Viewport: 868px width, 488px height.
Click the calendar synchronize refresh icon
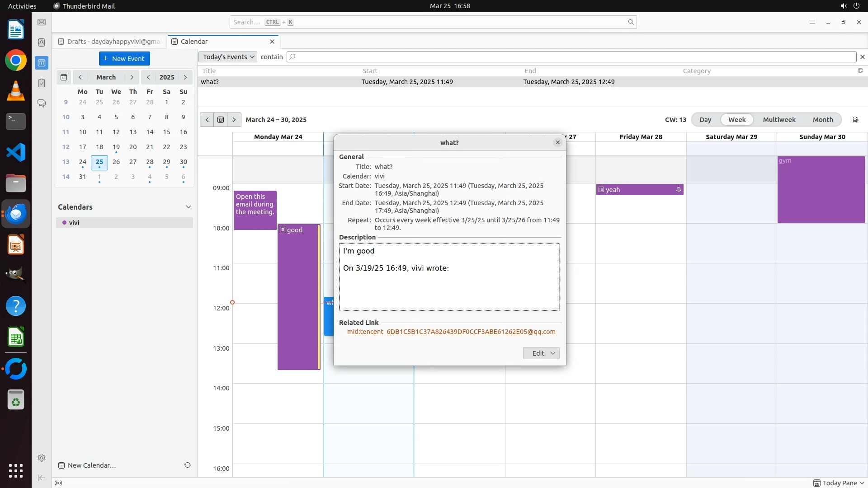(x=188, y=465)
